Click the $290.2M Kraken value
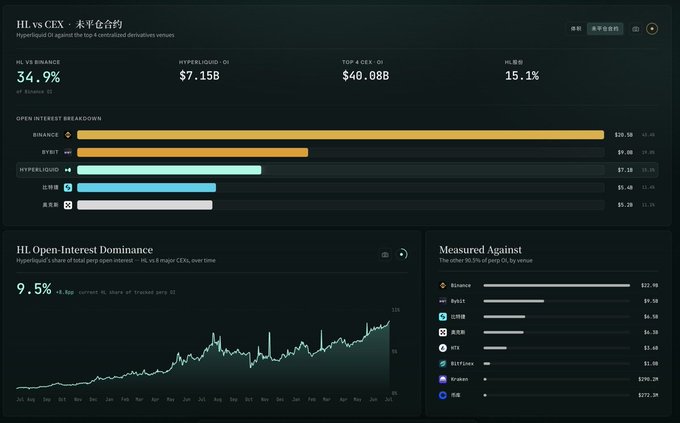680x423 pixels. 648,379
